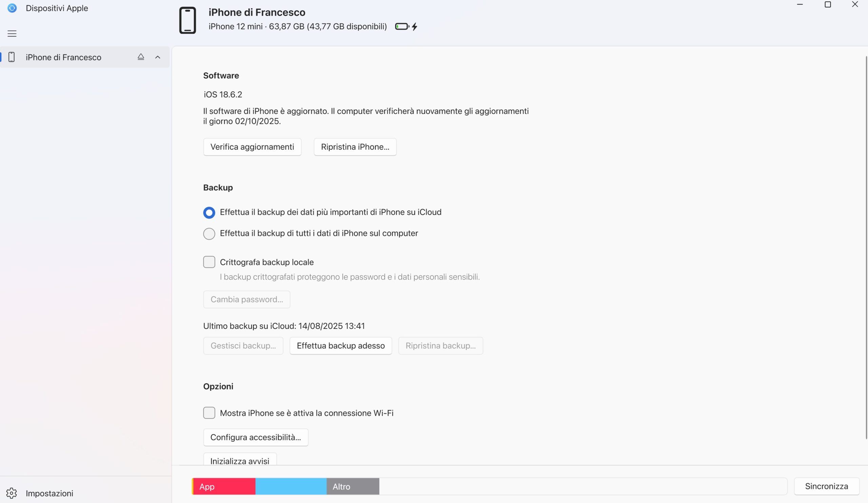Viewport: 868px width, 503px height.
Task: Collapse the iPhone di Francesco sidebar entry
Action: [158, 57]
